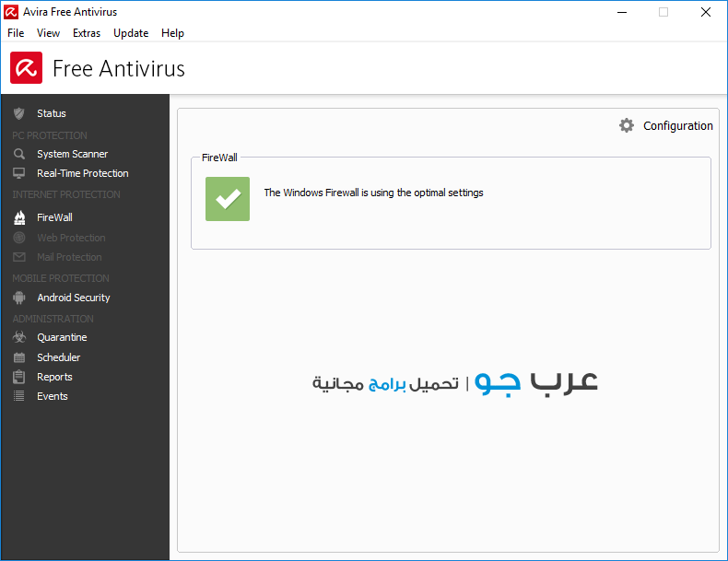Open the Scheduler section
The width and height of the screenshot is (728, 561).
(58, 357)
